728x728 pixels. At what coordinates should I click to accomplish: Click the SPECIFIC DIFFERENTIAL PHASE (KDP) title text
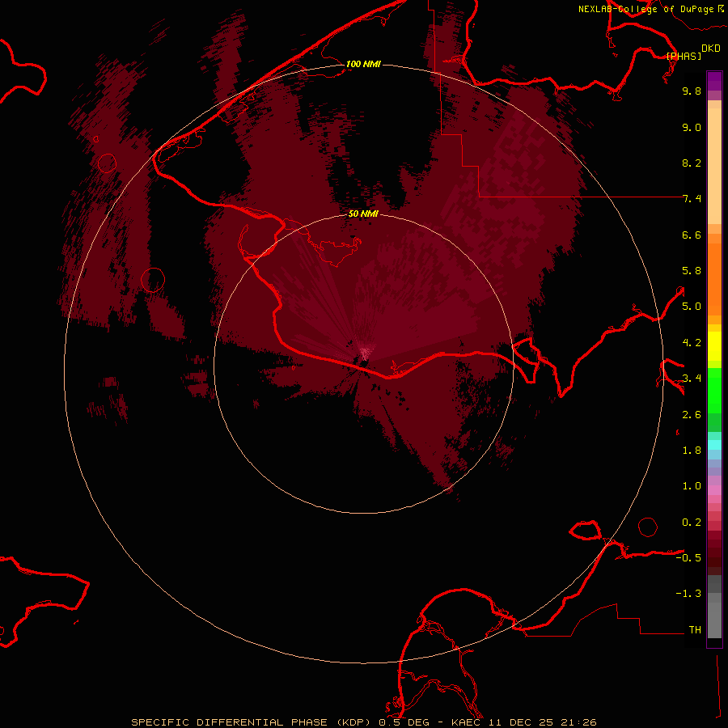[x=252, y=722]
